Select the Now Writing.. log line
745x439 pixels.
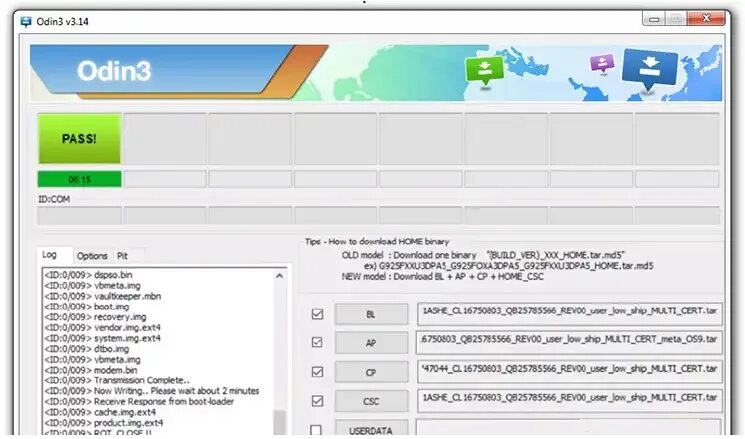click(x=152, y=391)
